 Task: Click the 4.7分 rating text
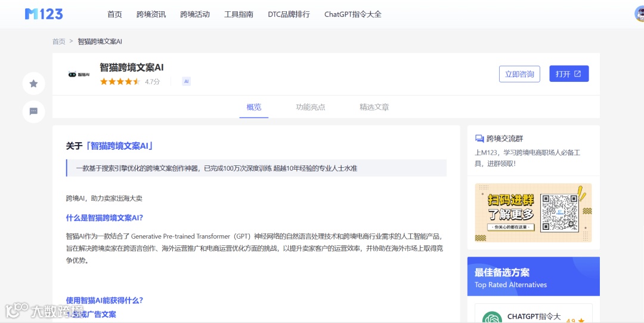(153, 82)
